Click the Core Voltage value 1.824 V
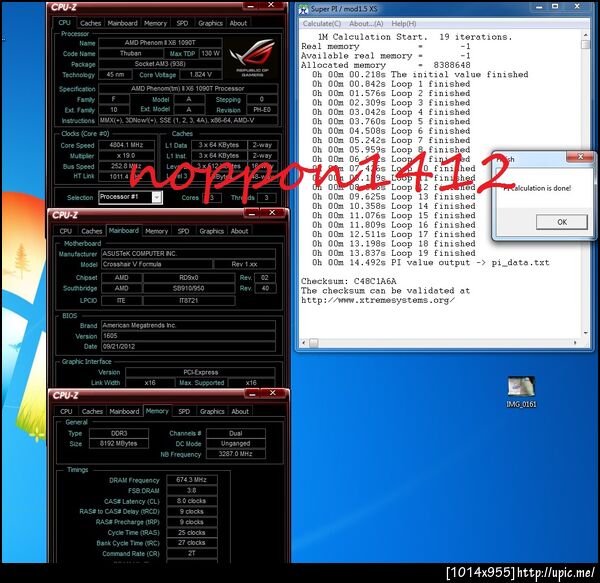 (x=201, y=75)
